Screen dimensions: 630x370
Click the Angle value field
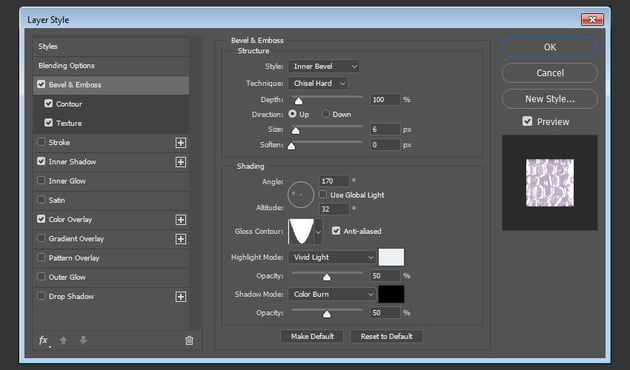[334, 181]
